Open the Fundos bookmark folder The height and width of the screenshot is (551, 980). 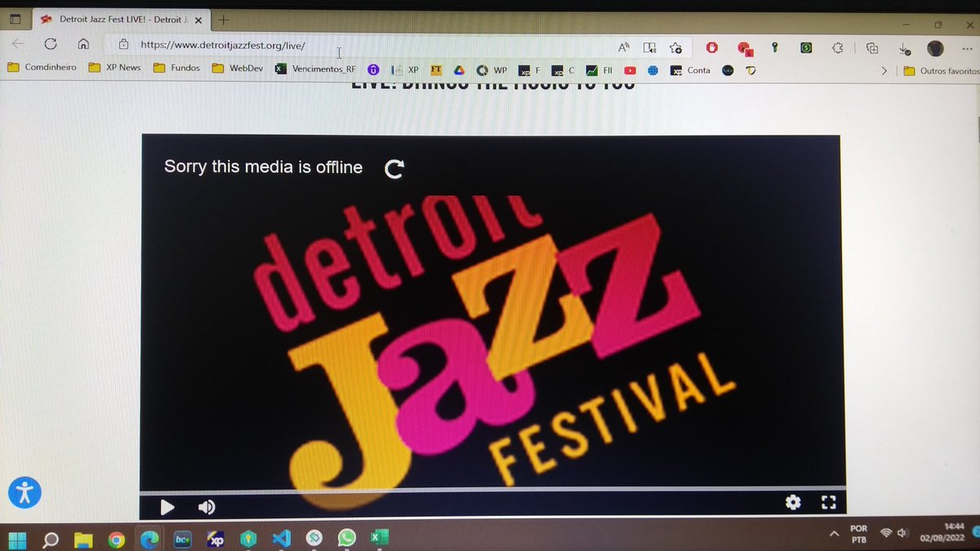[176, 68]
